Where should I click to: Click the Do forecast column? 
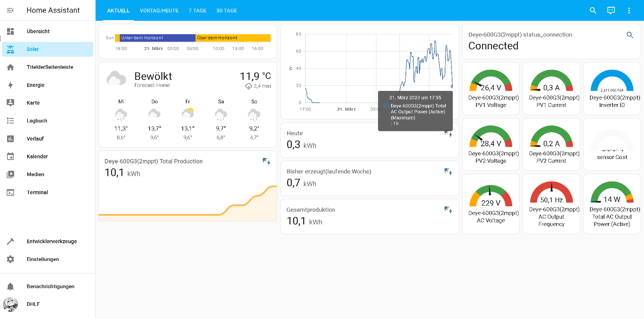[155, 119]
